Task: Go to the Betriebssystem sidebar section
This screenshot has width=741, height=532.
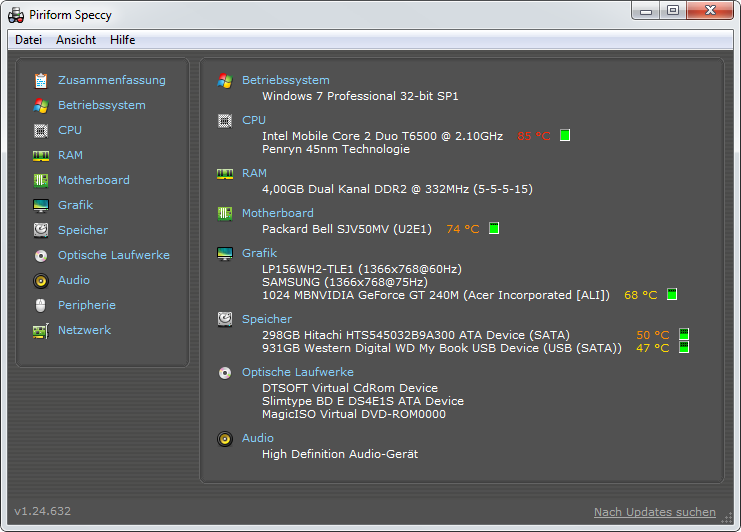Action: (102, 105)
